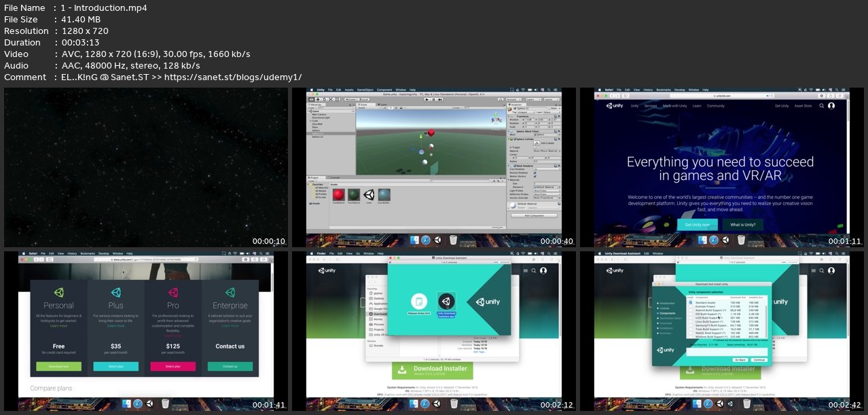868x415 pixels.
Task: Toggle Standard Assets checkbox in component selection
Action: click(x=691, y=302)
